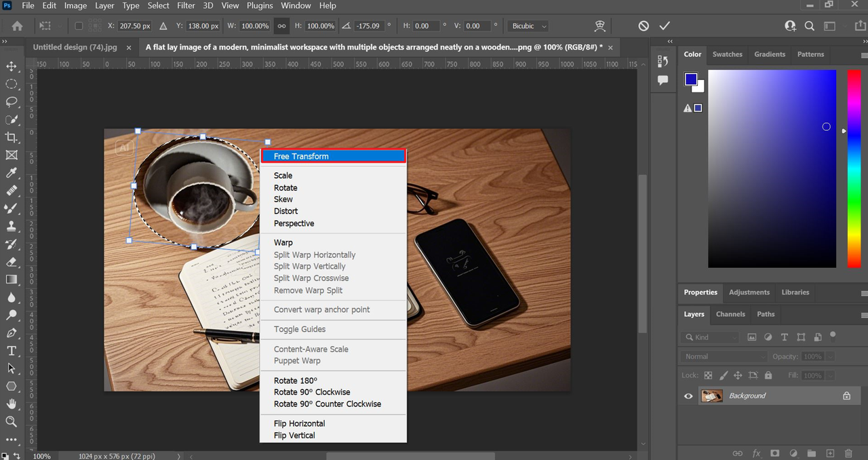The width and height of the screenshot is (868, 460).
Task: Select the Healing Brush tool
Action: [12, 191]
